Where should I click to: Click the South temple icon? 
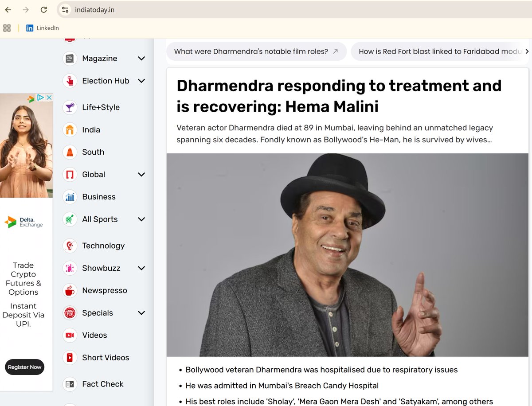coord(70,152)
